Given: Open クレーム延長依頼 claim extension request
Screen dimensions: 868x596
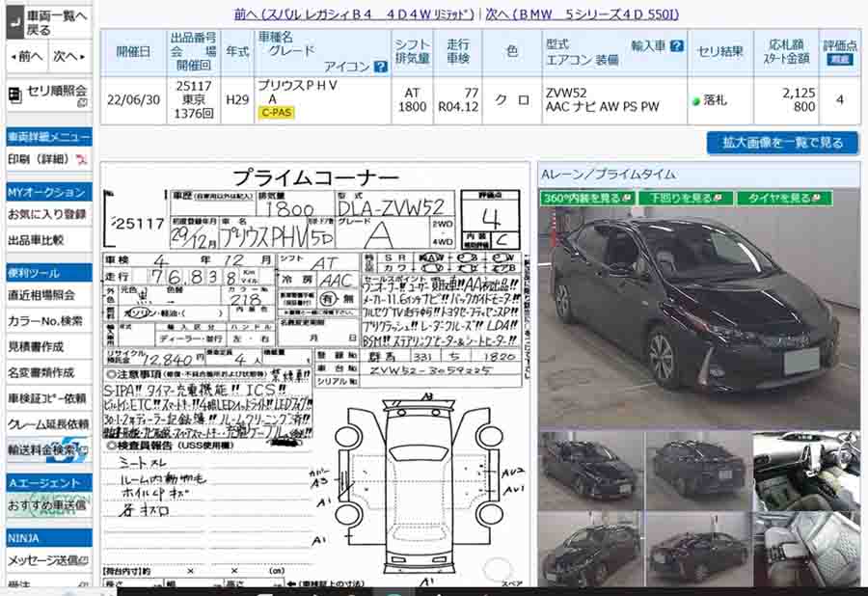Looking at the screenshot, I should click(x=48, y=424).
